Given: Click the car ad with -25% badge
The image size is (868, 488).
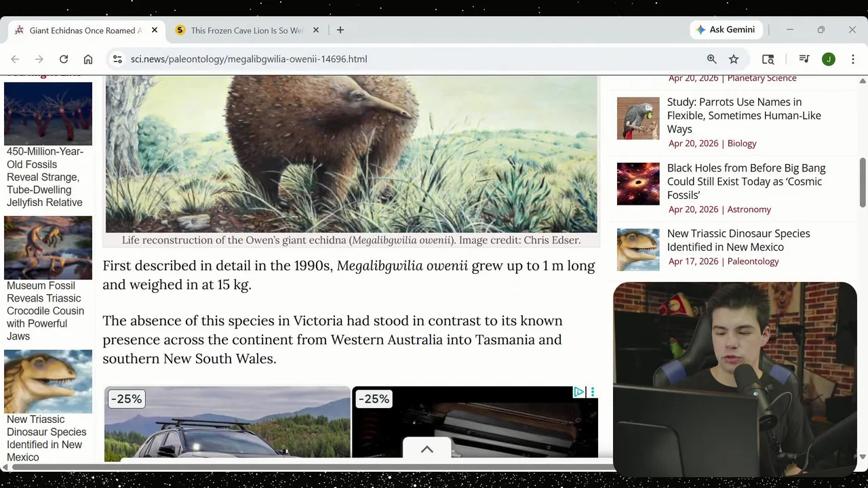Looking at the screenshot, I should coord(227,423).
